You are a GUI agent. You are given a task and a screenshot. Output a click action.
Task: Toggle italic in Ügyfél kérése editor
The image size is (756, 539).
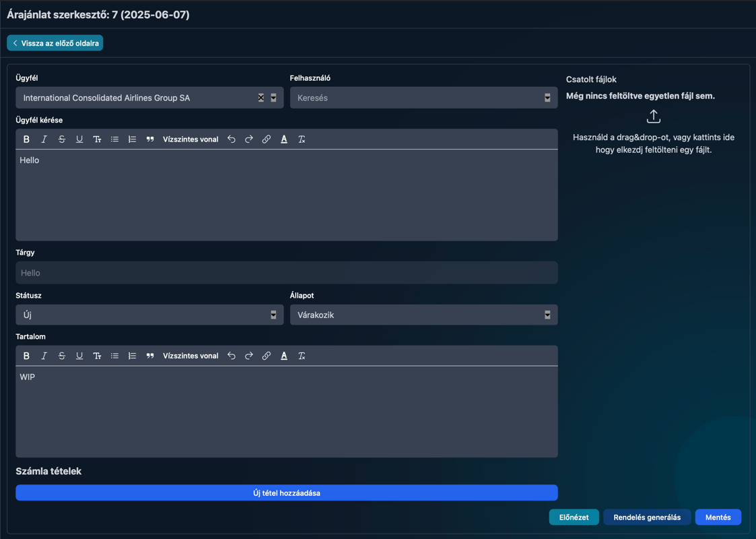44,139
